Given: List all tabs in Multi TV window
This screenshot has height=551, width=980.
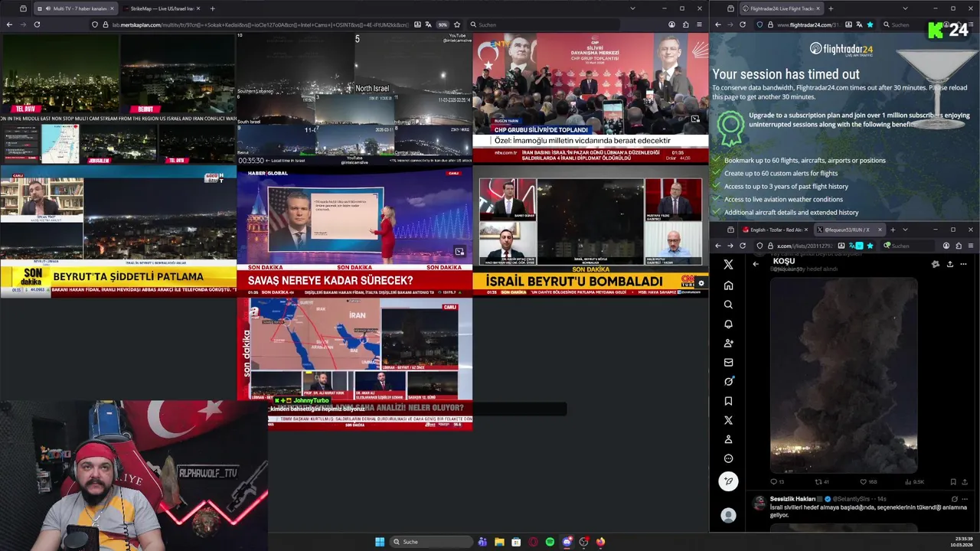Looking at the screenshot, I should tap(632, 8).
